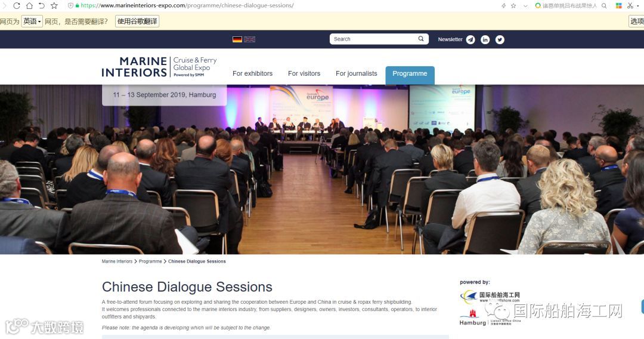Bookmark page with star icon near address bar
Image resolution: width=644 pixels, height=339 pixels.
54,6
